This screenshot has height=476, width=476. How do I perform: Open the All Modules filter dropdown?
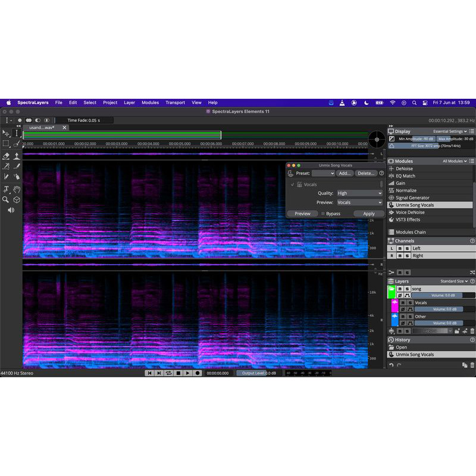point(455,161)
